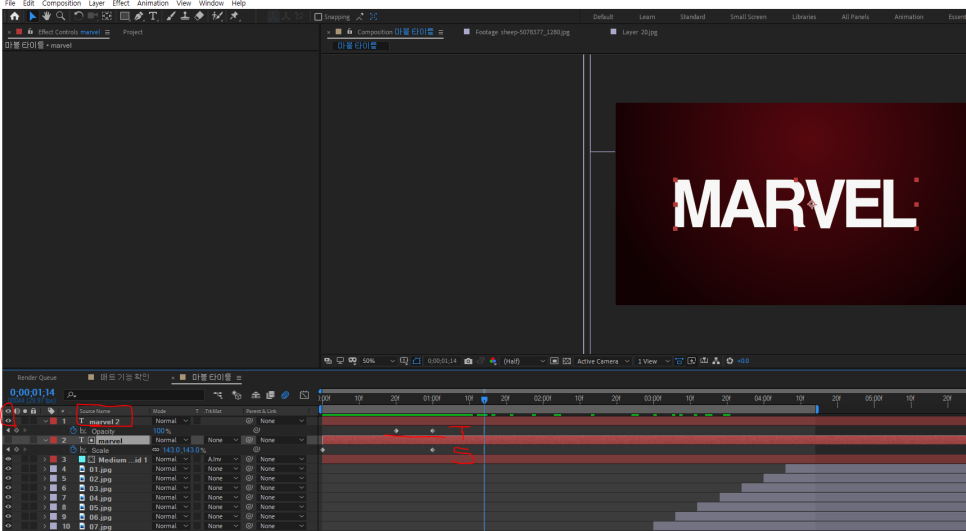Select the Roto Brush tool
The height and width of the screenshot is (531, 966).
pyautogui.click(x=217, y=16)
